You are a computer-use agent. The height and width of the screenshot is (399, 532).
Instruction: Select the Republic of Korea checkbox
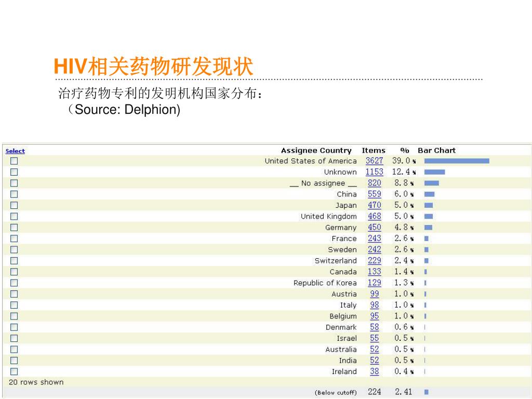coord(14,283)
